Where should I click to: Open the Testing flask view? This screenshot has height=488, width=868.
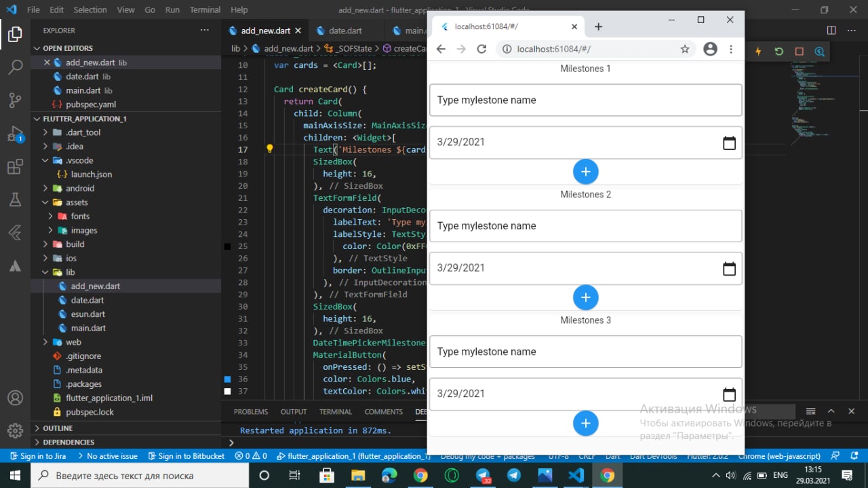(15, 200)
